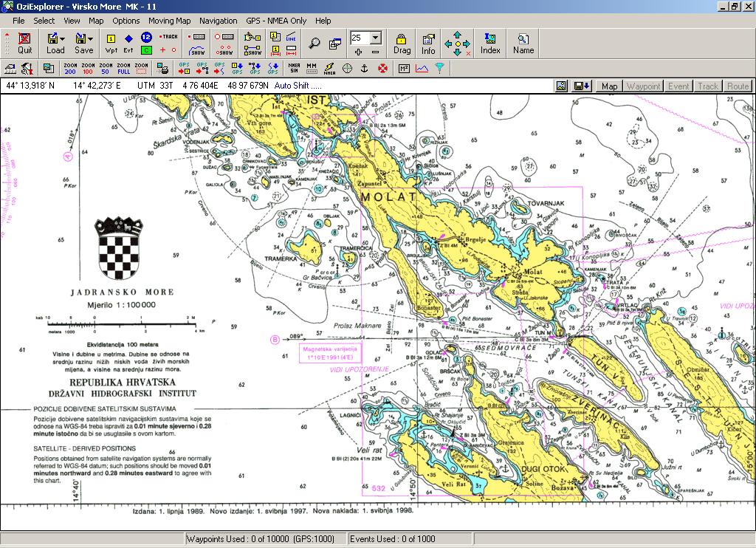The width and height of the screenshot is (756, 548).
Task: Pan the map right with green arrow
Action: coord(467,44)
